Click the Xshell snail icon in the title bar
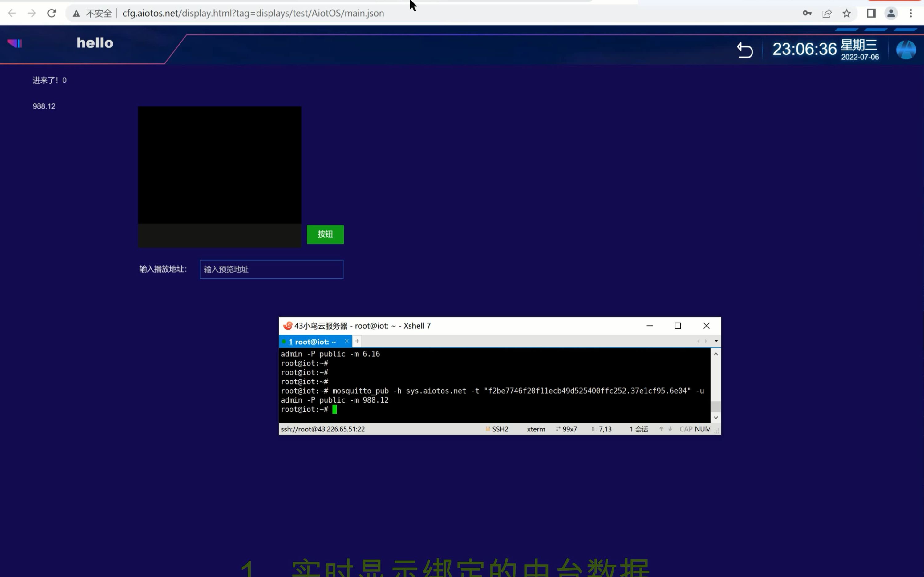This screenshot has height=577, width=924. point(287,326)
